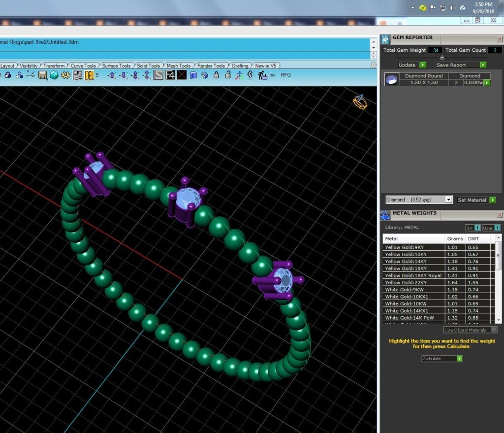The height and width of the screenshot is (433, 504).
Task: Click the four-viewport layout grid icon
Action: click(x=77, y=75)
